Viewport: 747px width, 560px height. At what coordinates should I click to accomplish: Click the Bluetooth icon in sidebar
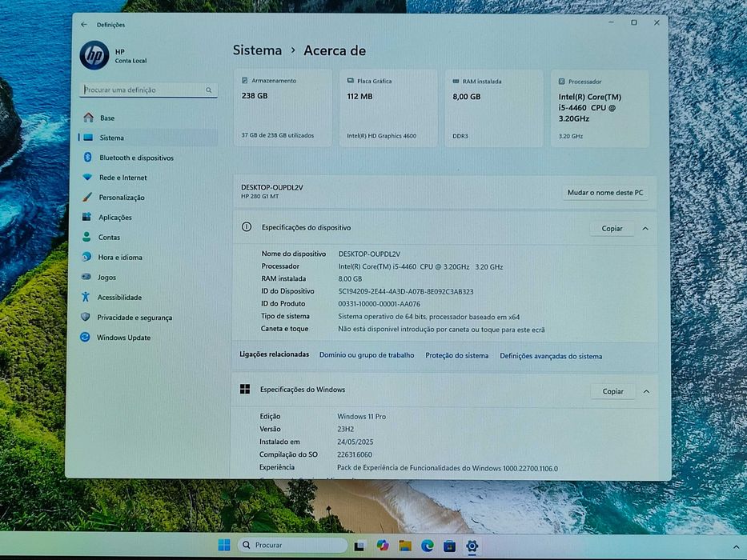tap(87, 157)
